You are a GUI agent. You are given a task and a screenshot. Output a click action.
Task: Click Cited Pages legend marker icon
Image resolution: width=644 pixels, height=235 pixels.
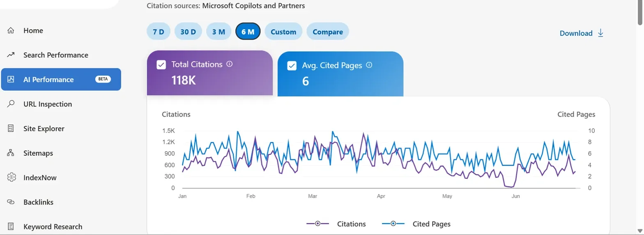[x=393, y=224]
